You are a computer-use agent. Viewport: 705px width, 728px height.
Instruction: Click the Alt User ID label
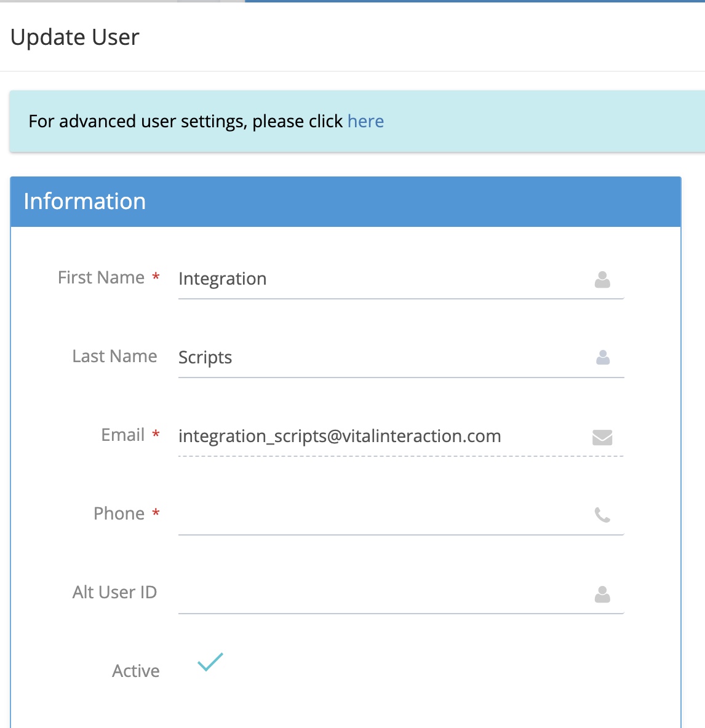pos(114,593)
